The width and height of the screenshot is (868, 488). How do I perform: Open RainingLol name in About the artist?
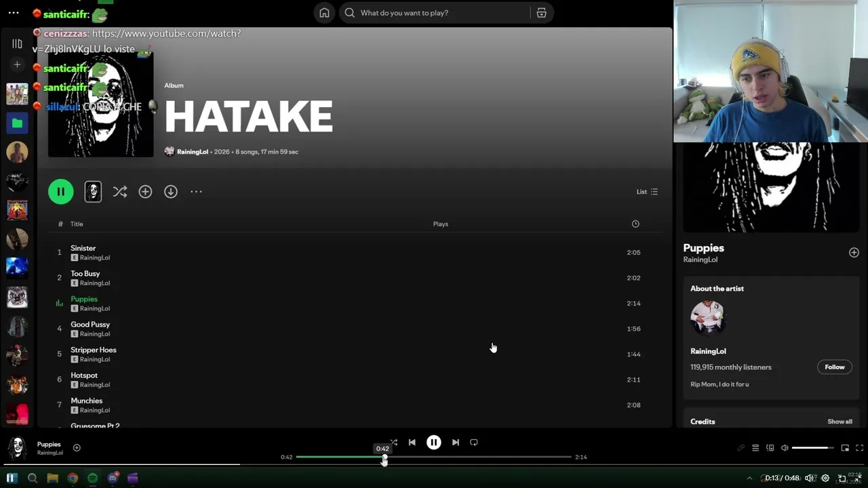tap(708, 351)
